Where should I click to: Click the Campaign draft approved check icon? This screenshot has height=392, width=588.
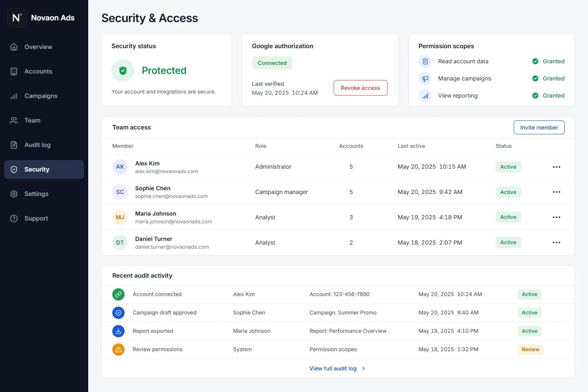pyautogui.click(x=118, y=313)
